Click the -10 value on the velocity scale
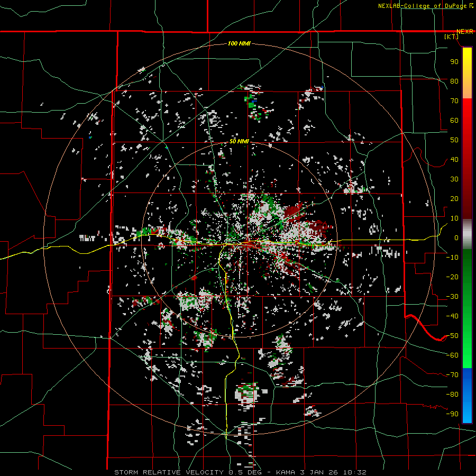 (452, 258)
